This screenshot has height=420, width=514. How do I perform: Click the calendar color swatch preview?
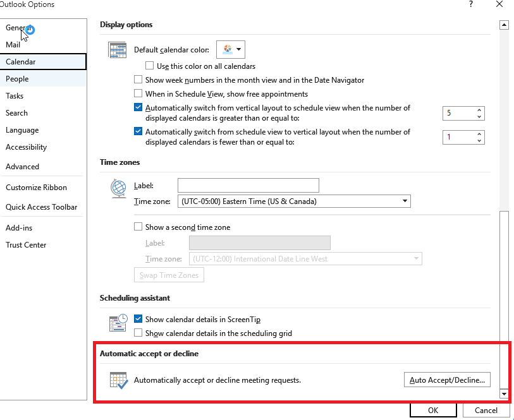(226, 49)
